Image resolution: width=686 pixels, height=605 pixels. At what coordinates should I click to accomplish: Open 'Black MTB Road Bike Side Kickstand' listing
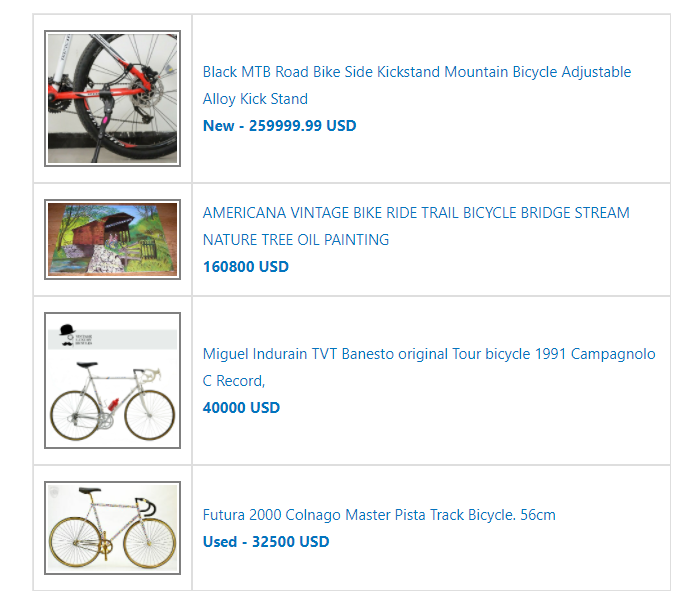coord(416,72)
